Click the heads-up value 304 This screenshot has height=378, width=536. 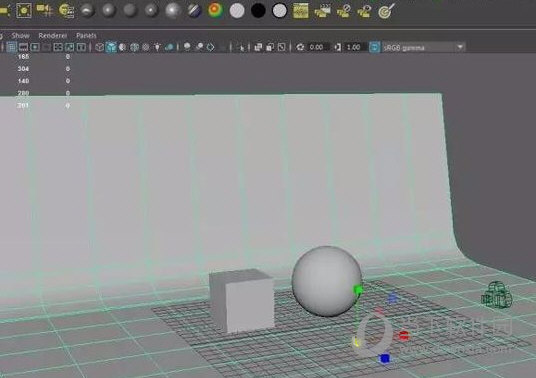[x=23, y=69]
